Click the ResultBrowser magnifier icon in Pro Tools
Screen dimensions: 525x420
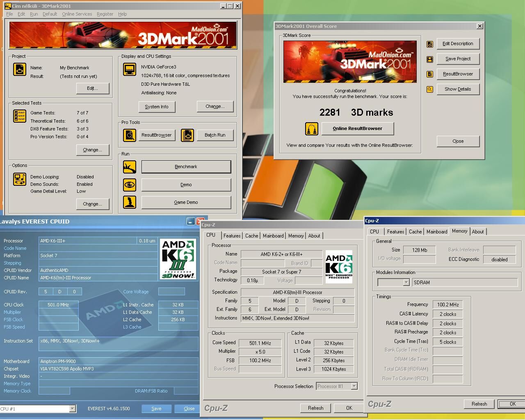(130, 135)
